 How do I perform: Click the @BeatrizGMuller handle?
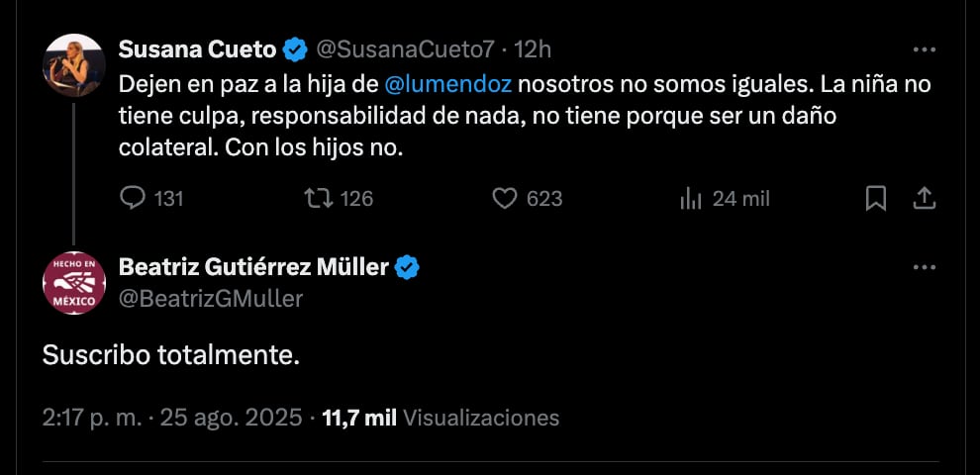(x=211, y=298)
